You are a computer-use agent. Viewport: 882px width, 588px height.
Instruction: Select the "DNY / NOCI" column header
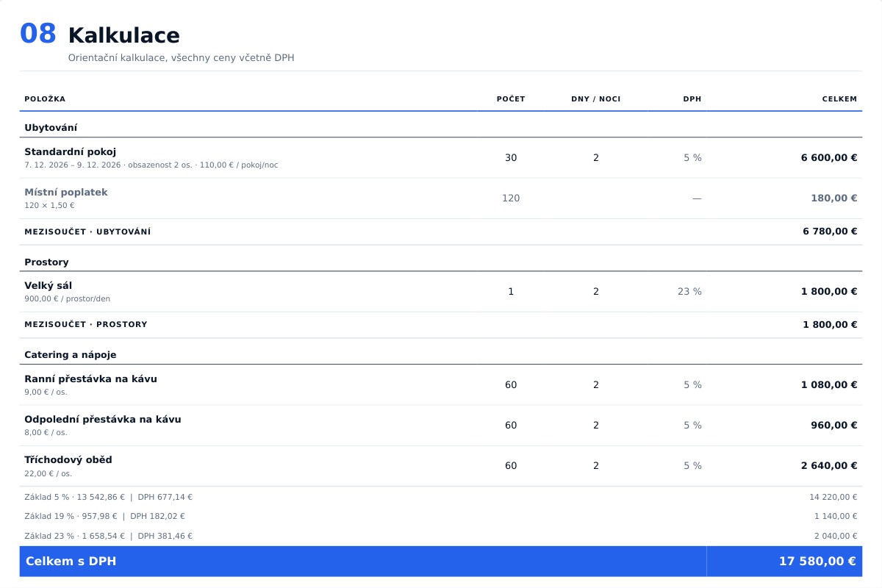[596, 99]
